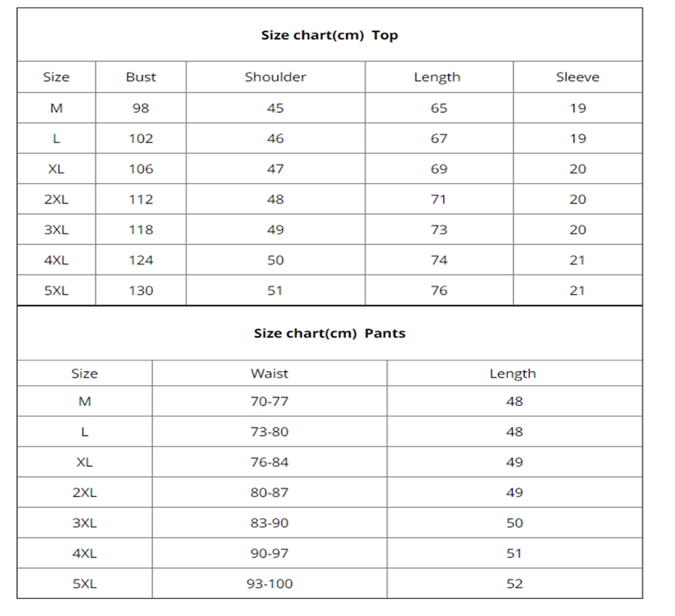Click the 'Size chart(cm) Pants' heading

(329, 334)
